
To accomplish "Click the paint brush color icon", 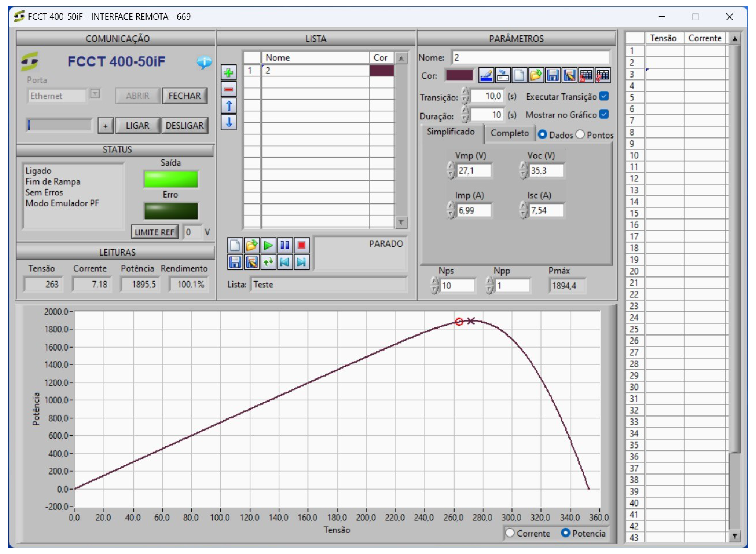I will tap(486, 75).
